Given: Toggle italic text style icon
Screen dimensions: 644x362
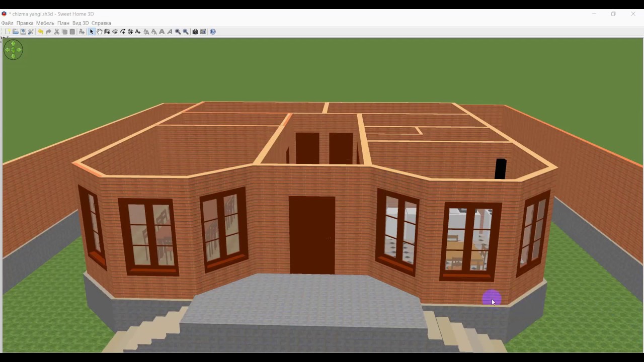Looking at the screenshot, I should (x=170, y=32).
